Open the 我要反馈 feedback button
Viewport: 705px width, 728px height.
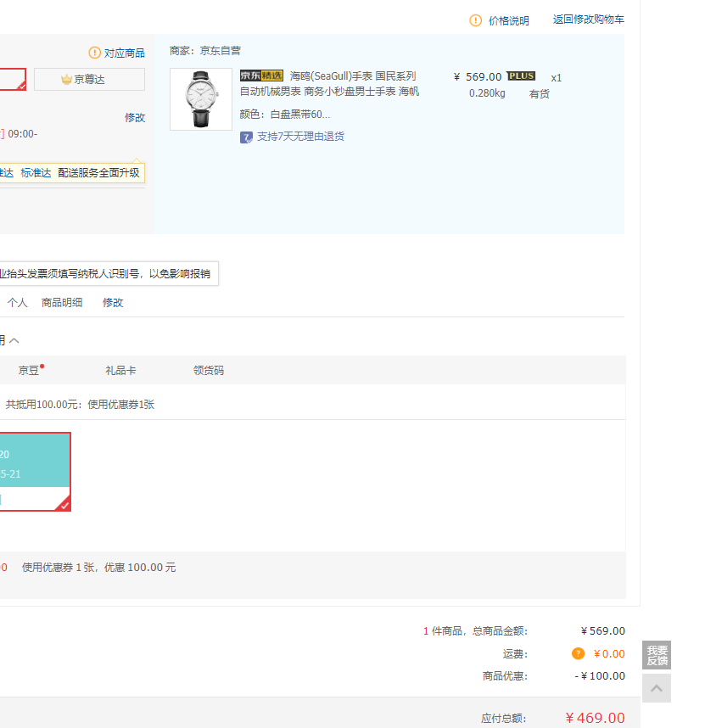click(x=657, y=655)
